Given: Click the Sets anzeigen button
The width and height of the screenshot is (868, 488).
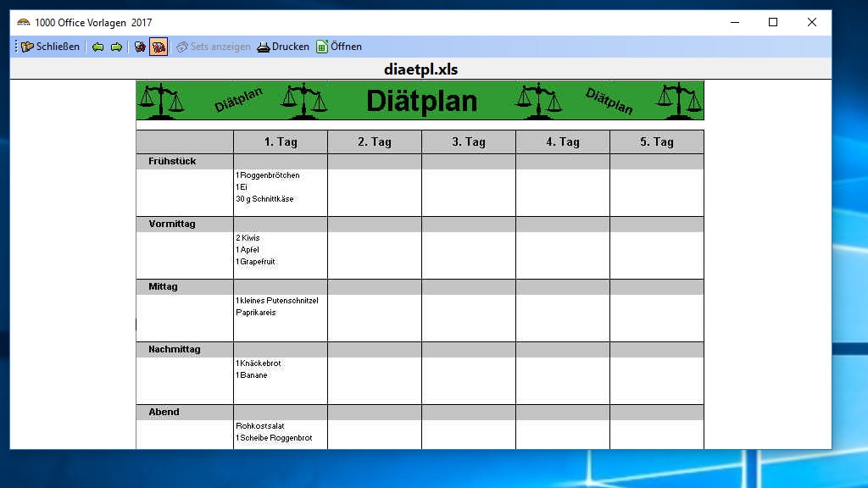Looking at the screenshot, I should [214, 47].
